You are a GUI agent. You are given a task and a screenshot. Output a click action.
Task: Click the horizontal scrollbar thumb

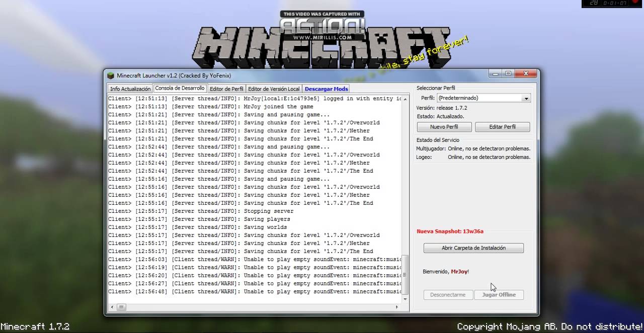point(121,307)
